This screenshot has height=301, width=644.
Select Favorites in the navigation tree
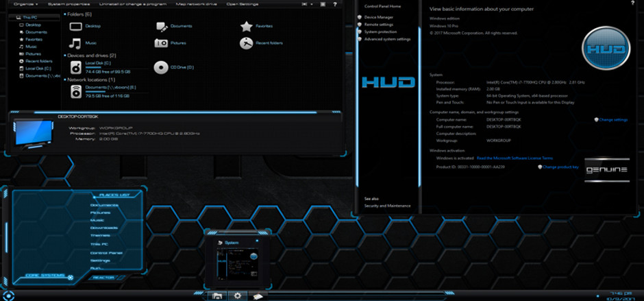34,40
